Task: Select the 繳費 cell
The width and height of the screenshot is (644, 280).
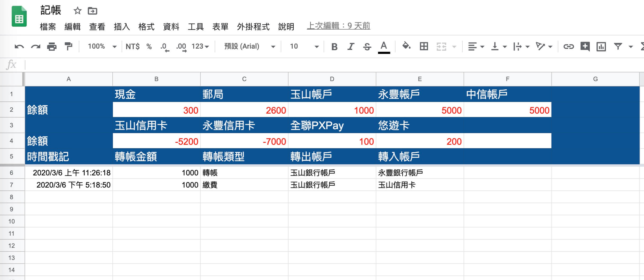Action: (x=244, y=185)
